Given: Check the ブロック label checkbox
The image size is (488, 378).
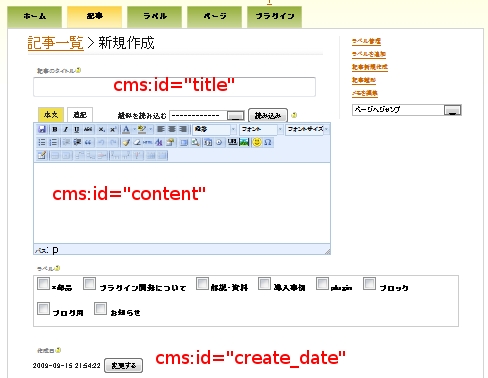Looking at the screenshot, I should pyautogui.click(x=369, y=284).
